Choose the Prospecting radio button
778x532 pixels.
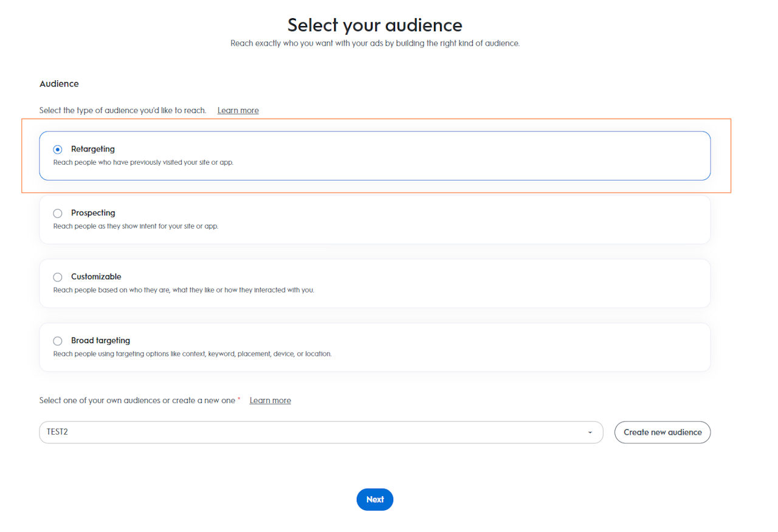[x=58, y=213]
